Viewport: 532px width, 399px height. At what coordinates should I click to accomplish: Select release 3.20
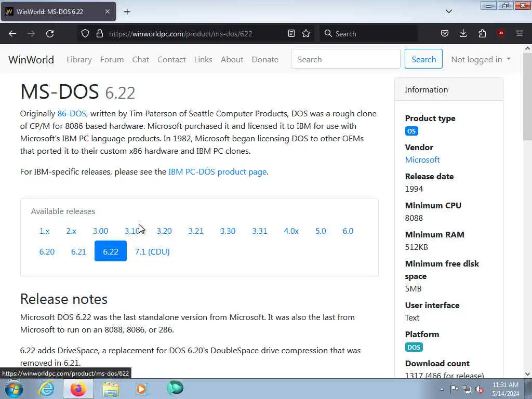pos(164,231)
